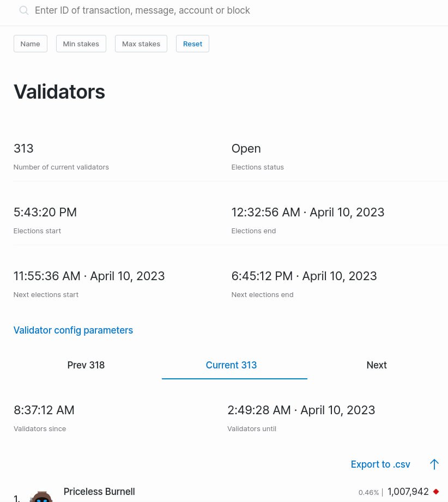Export validators list to .csv
Screen dimensions: 448x502
pos(380,464)
